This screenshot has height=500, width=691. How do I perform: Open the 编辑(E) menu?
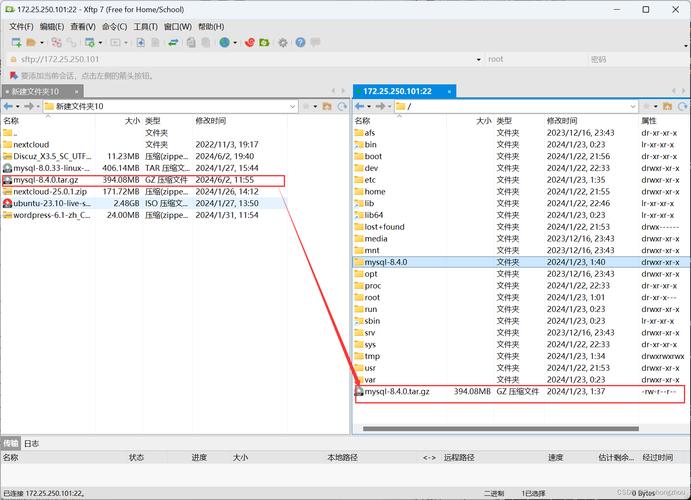(x=52, y=26)
